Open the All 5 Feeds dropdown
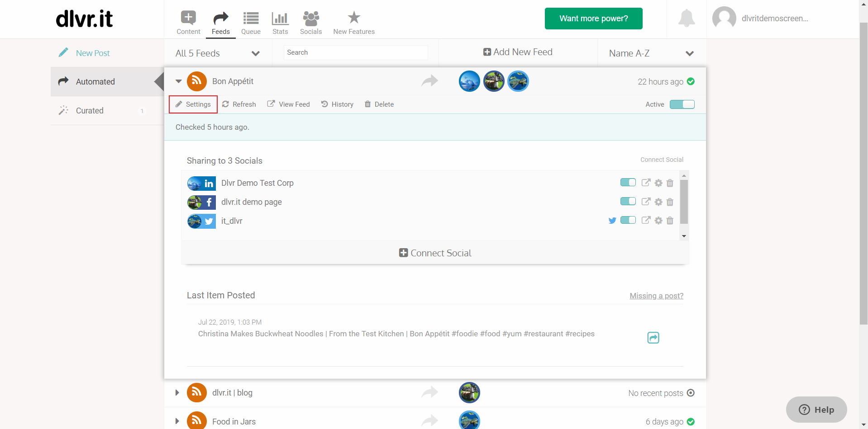The image size is (868, 429). point(218,53)
